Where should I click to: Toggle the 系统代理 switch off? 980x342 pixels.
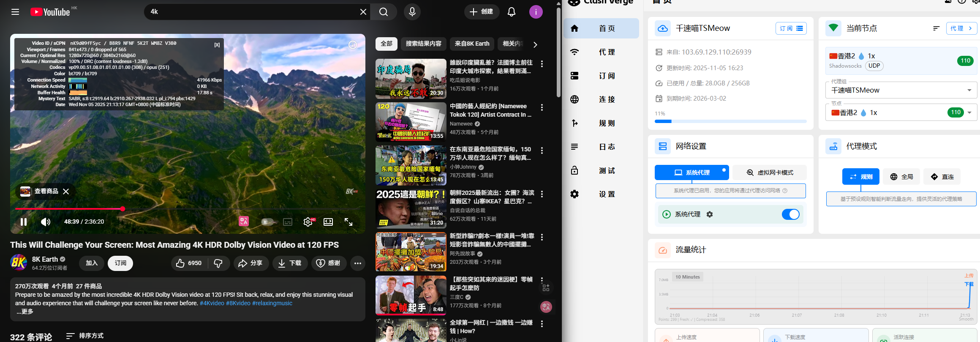coord(790,214)
